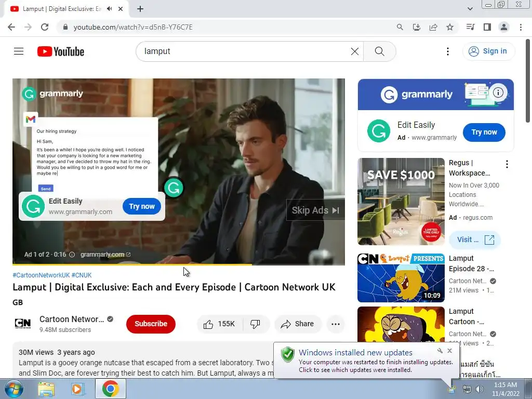The height and width of the screenshot is (399, 532).
Task: Open the Windows installed new updates notification
Action: tap(366, 361)
